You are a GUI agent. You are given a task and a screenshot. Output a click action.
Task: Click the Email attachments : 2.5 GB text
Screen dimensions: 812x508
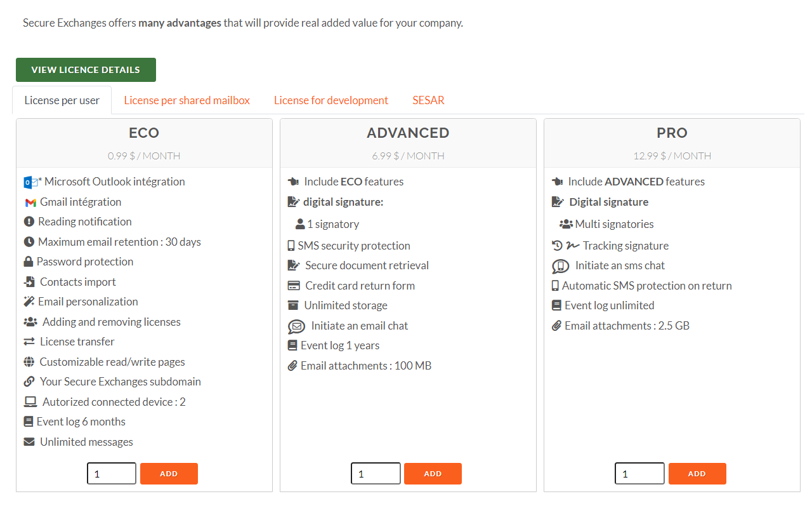(x=627, y=326)
